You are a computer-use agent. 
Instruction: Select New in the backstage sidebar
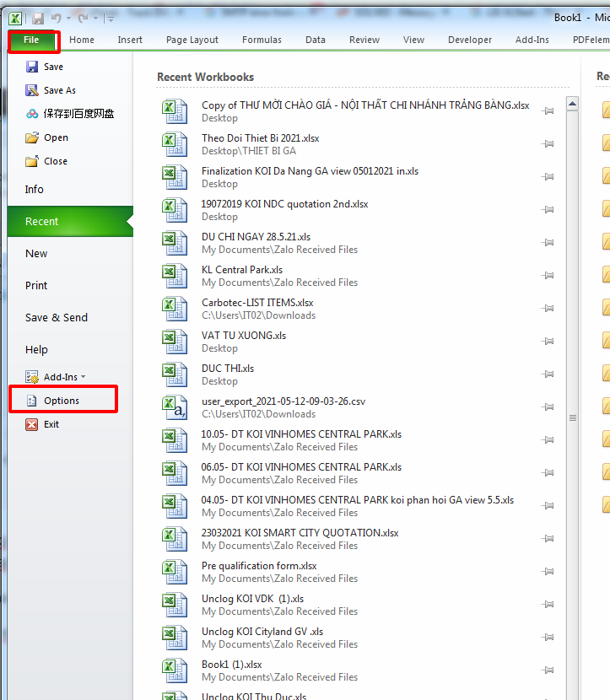[x=36, y=254]
